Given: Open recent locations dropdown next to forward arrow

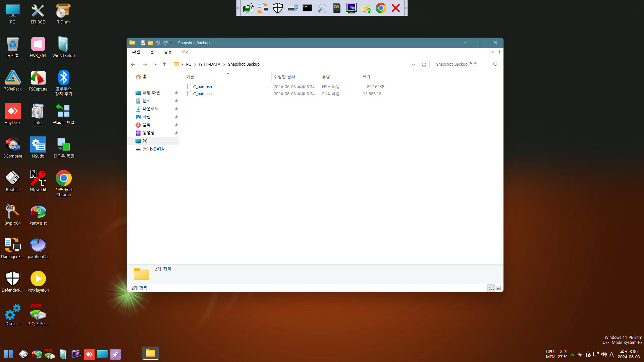Looking at the screenshot, I should click(x=156, y=64).
